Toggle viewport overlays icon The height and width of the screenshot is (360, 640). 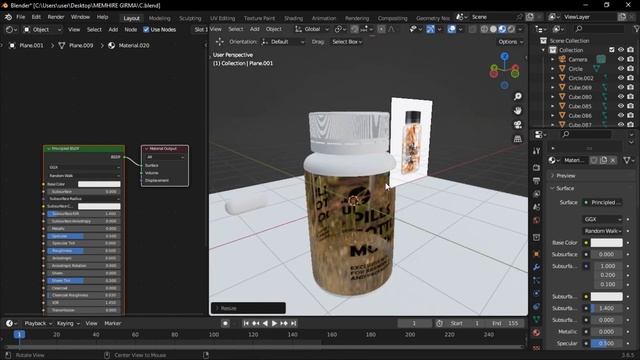[x=452, y=29]
